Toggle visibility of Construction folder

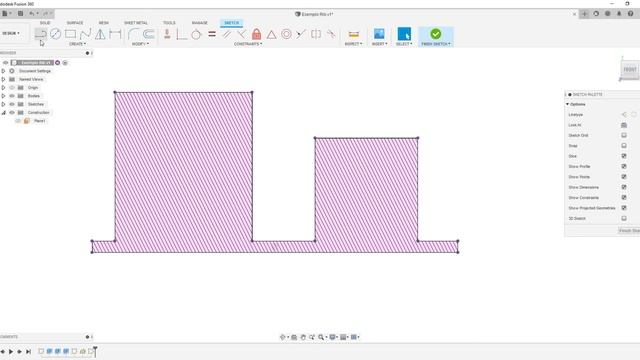[12, 113]
